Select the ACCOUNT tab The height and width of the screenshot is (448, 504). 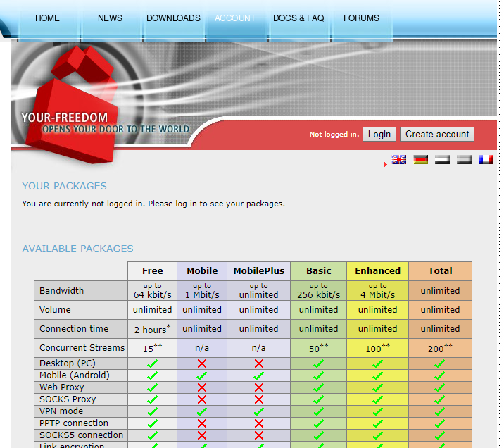pos(235,18)
